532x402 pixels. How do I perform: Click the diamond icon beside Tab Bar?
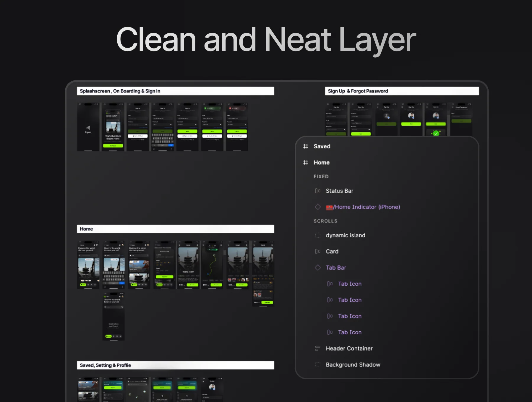click(x=318, y=268)
